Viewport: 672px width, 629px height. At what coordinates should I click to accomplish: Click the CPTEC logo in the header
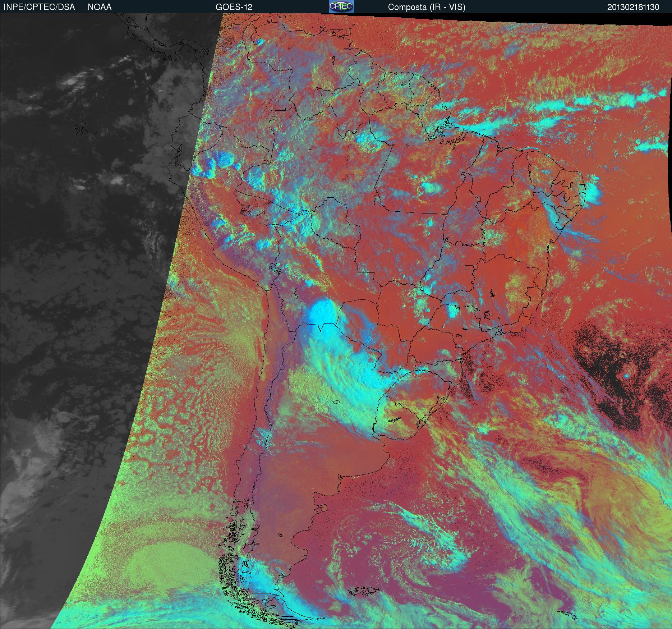(341, 6)
